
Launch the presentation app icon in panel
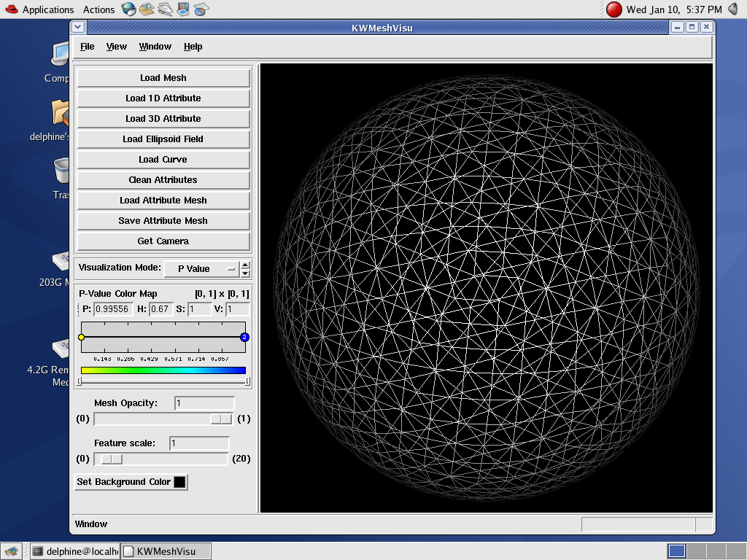point(183,9)
